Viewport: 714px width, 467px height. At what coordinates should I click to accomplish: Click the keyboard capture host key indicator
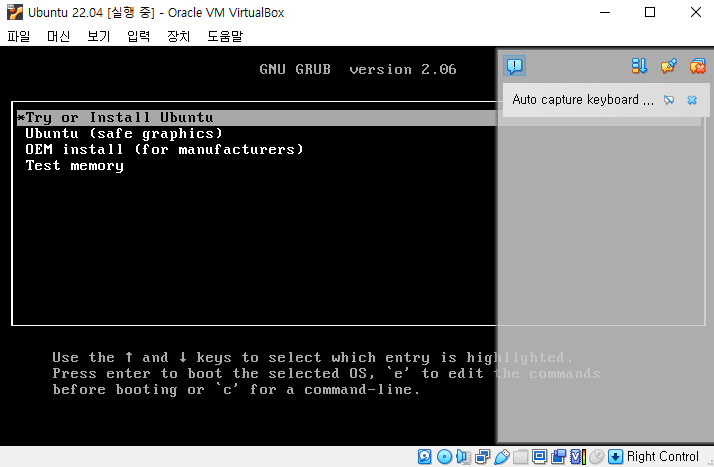coord(615,457)
